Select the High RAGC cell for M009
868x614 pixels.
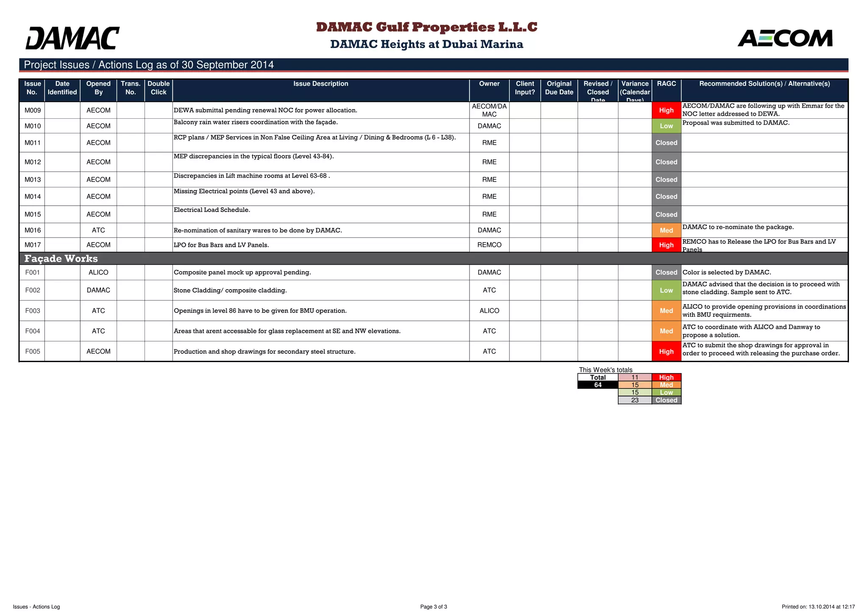click(666, 110)
